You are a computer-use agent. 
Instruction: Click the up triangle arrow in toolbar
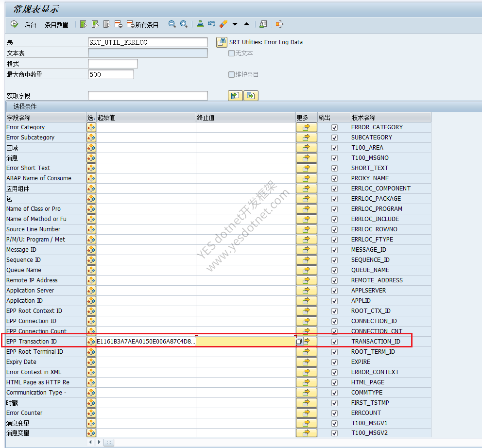246,24
